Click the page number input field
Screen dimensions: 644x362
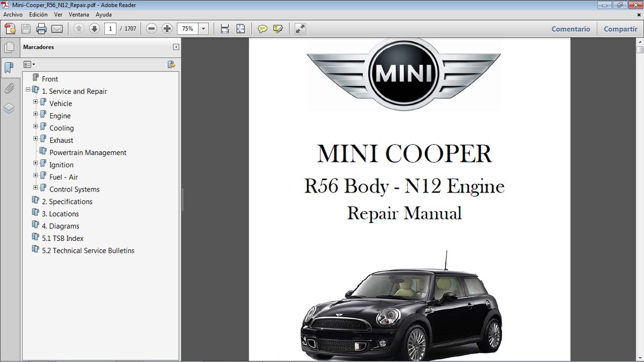[111, 29]
